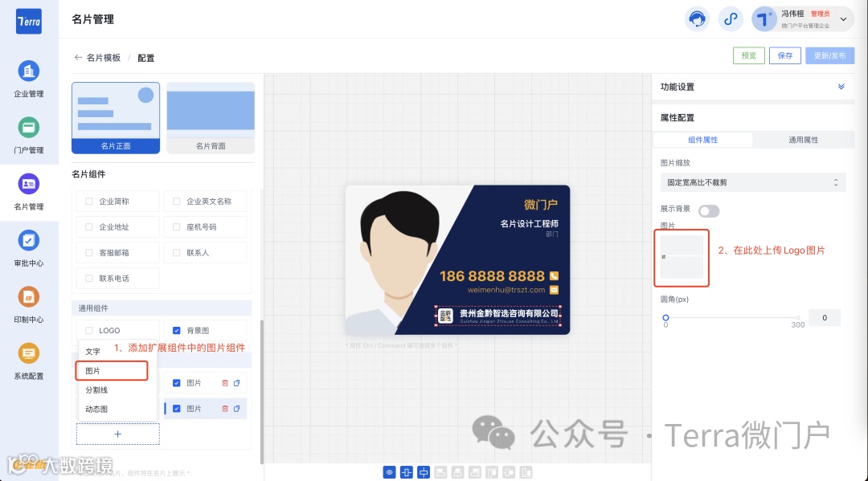Check the LOGO component checkbox
The width and height of the screenshot is (868, 481).
[89, 331]
